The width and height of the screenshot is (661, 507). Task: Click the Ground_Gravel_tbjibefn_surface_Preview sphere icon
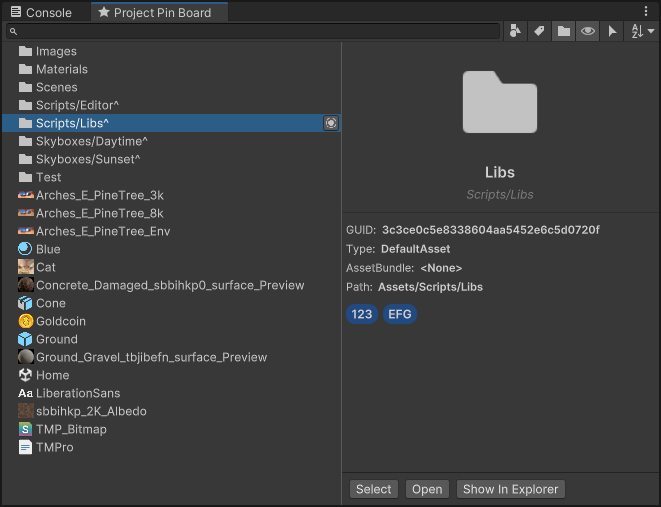coord(26,357)
